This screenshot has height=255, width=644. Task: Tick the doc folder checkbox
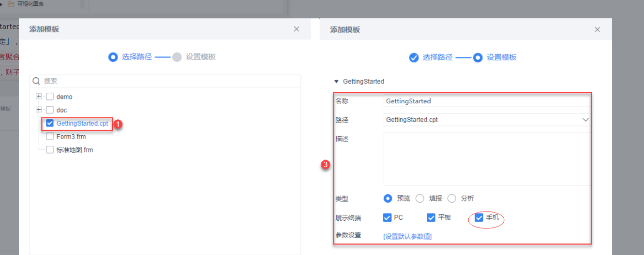[x=49, y=110]
